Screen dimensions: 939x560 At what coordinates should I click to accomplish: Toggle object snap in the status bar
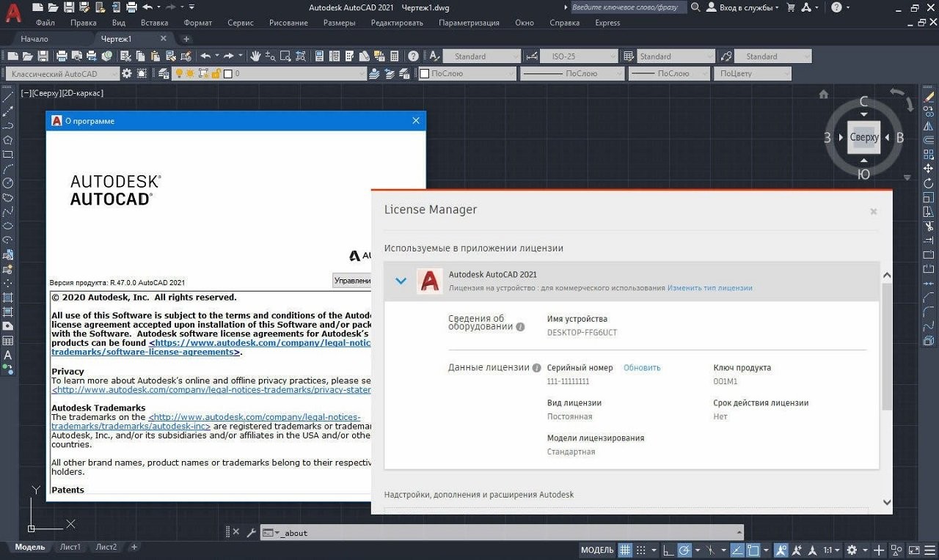coord(752,550)
